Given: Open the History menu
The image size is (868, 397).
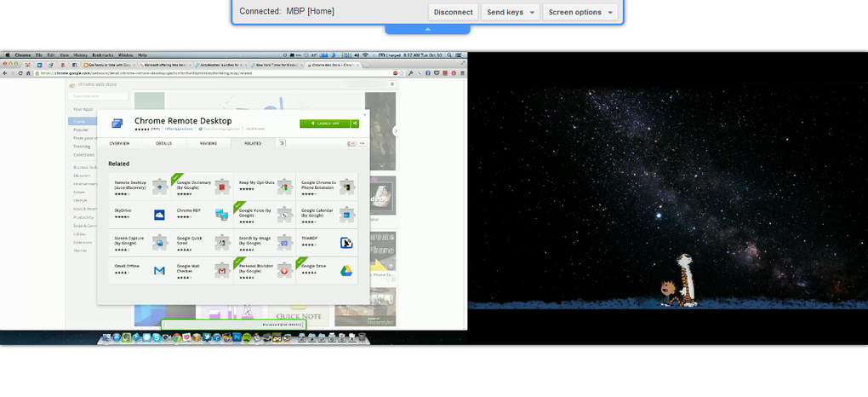Looking at the screenshot, I should pyautogui.click(x=80, y=55).
